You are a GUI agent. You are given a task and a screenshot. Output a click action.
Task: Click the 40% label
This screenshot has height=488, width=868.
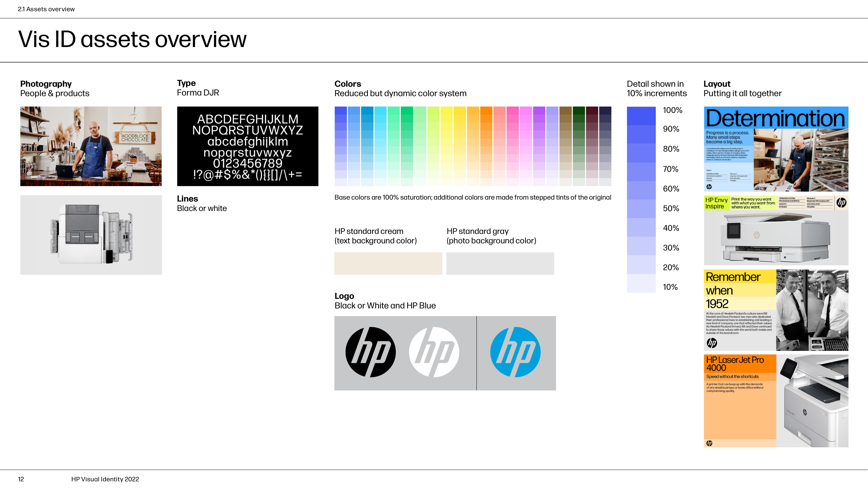671,228
